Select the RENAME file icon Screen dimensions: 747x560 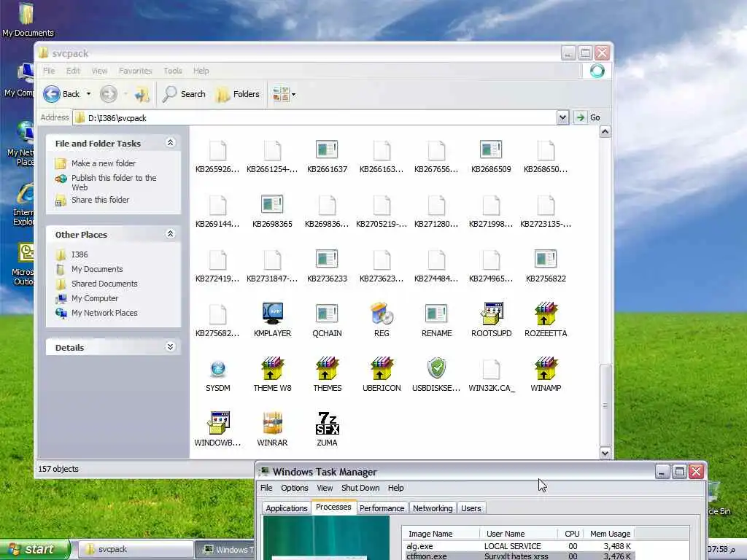[x=436, y=314]
